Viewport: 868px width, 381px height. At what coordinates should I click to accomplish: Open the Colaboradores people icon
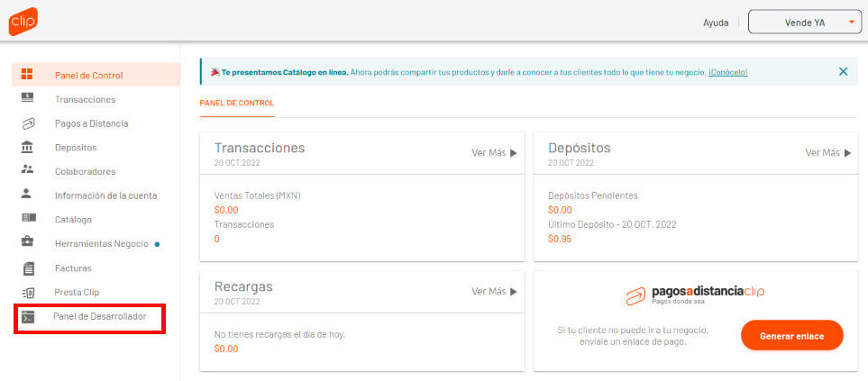tap(27, 170)
